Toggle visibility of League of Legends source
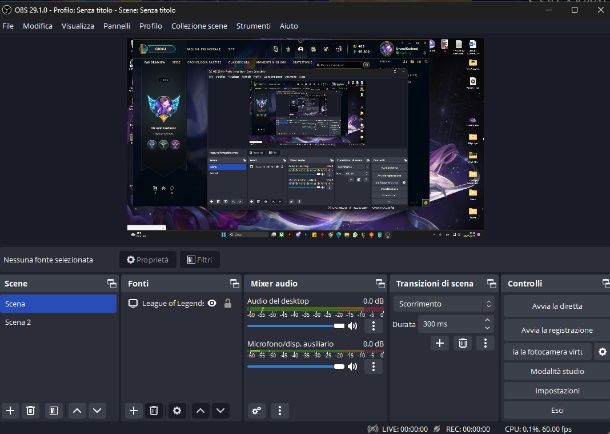Screen dimensions: 610x434 coord(212,303)
